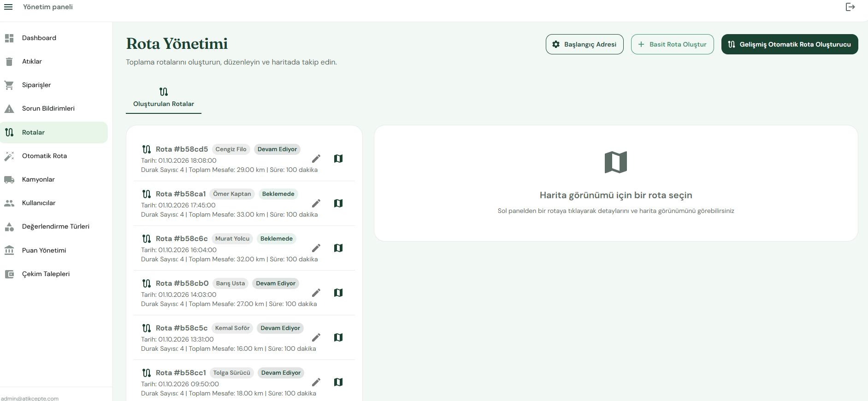This screenshot has height=401, width=868.
Task: Open the hamburger menu icon
Action: click(x=8, y=7)
